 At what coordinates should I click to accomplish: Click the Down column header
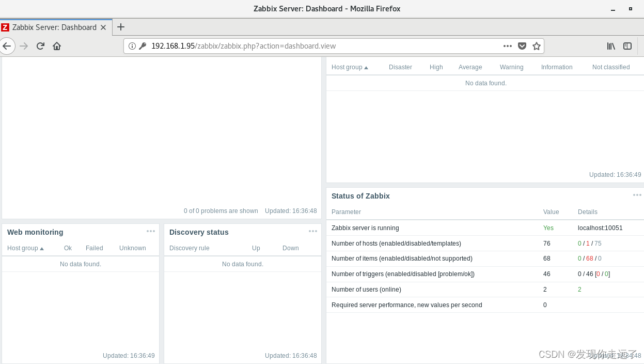coord(291,248)
